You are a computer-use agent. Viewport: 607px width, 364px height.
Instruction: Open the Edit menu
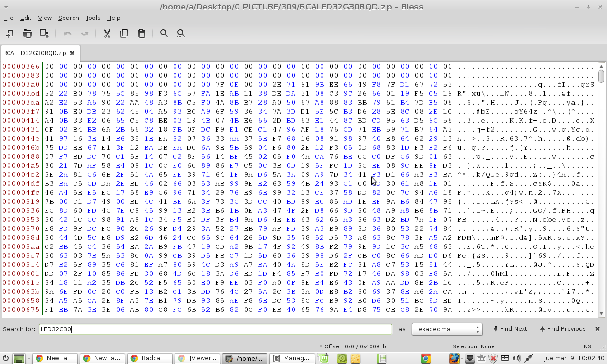(26, 18)
